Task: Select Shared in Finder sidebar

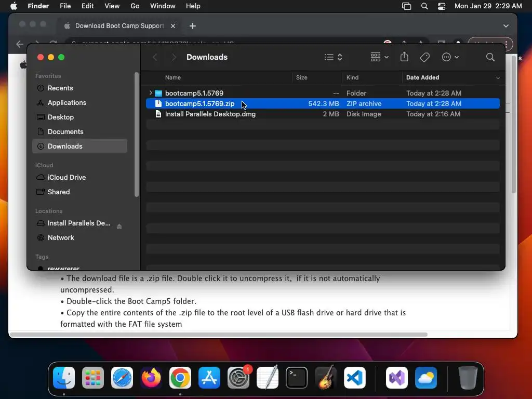Action: click(79, 192)
